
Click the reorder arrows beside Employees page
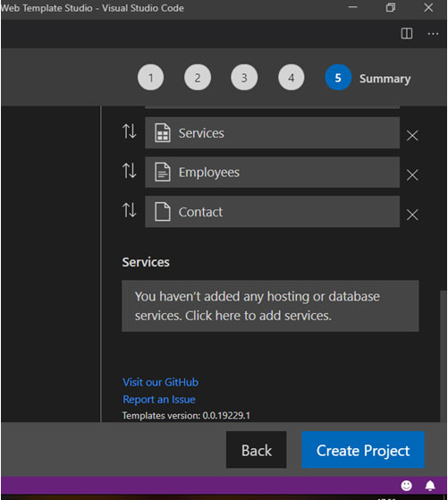pyautogui.click(x=129, y=170)
